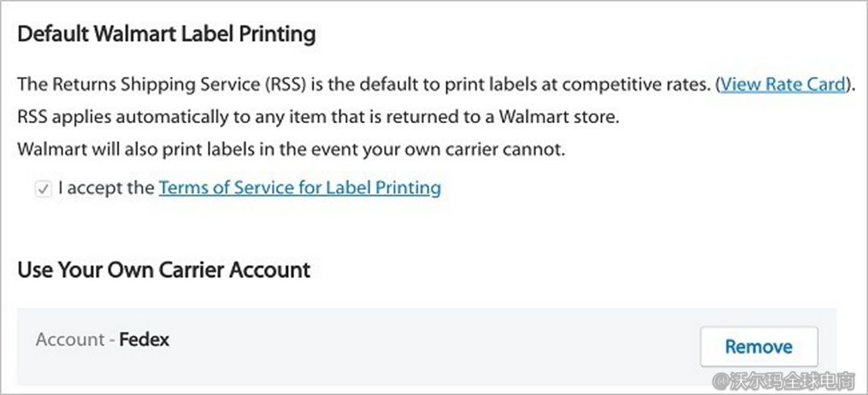This screenshot has height=395, width=868.
Task: Open the View Rate Card link
Action: [x=782, y=85]
